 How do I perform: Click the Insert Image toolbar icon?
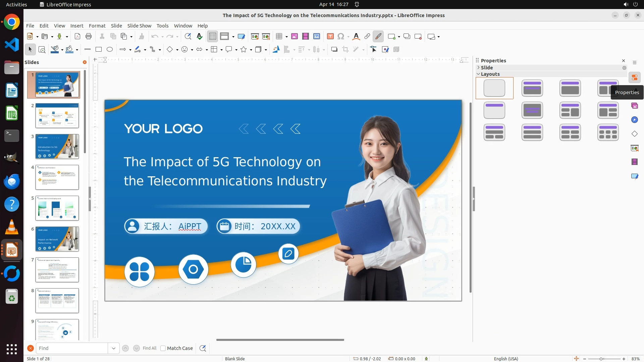tap(294, 37)
